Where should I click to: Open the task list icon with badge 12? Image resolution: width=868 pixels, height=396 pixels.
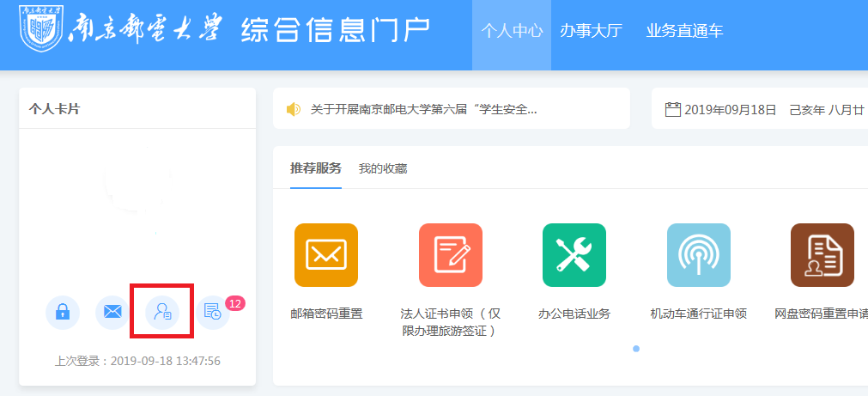point(213,314)
